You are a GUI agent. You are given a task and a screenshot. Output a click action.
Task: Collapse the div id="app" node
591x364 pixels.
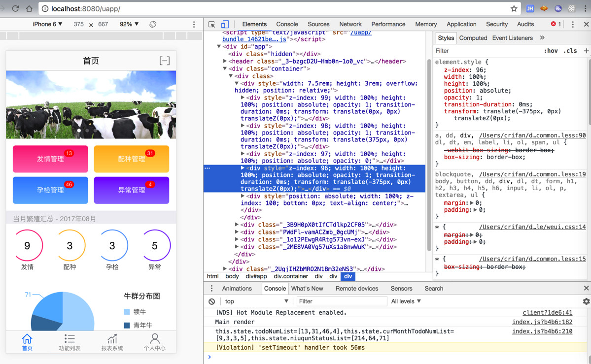[x=219, y=47]
